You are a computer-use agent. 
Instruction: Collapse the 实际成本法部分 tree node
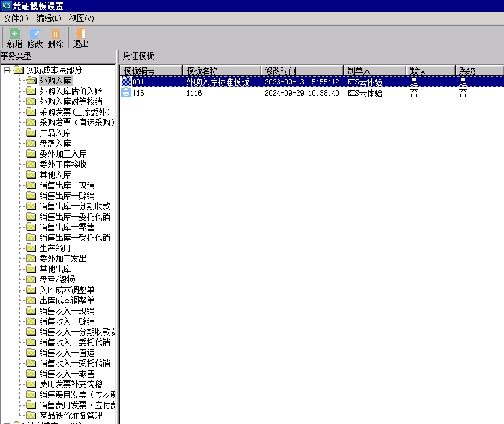pos(7,70)
